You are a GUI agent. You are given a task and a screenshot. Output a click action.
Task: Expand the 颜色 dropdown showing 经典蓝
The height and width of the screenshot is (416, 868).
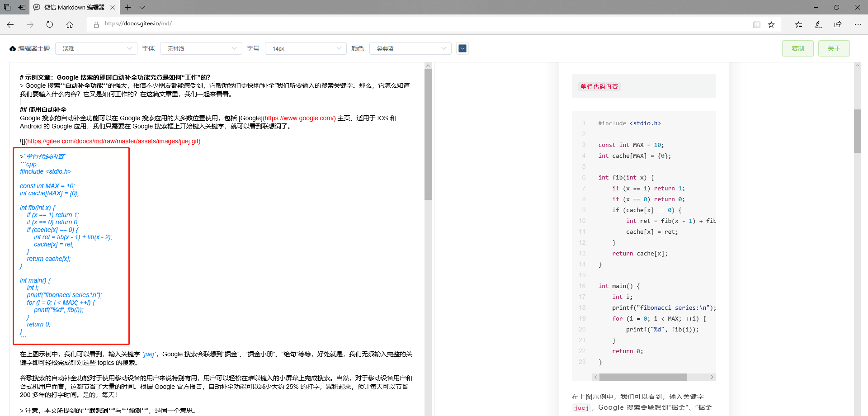click(x=410, y=48)
